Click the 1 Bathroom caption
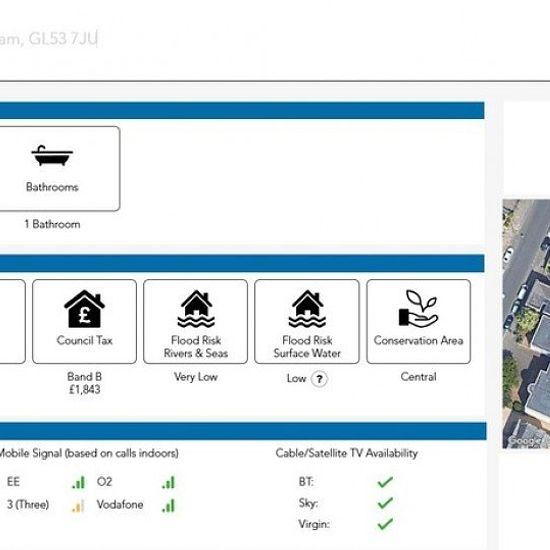Image resolution: width=550 pixels, height=550 pixels. click(52, 224)
